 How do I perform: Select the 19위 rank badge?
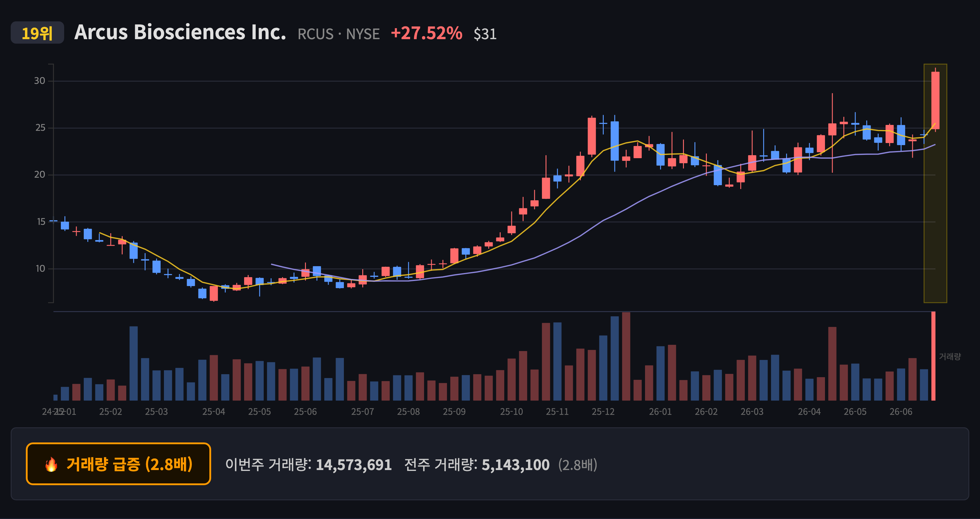[37, 33]
